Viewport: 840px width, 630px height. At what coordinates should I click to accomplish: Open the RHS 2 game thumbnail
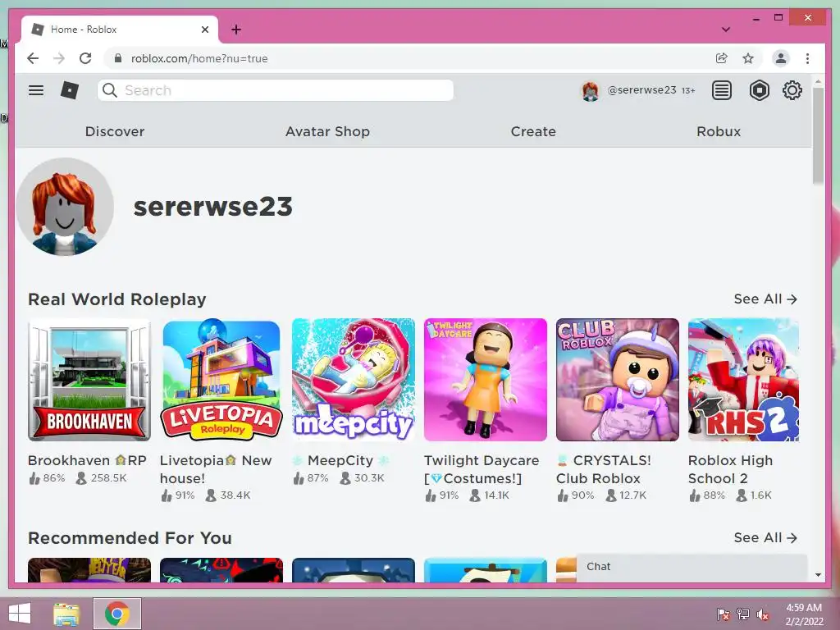(x=743, y=380)
